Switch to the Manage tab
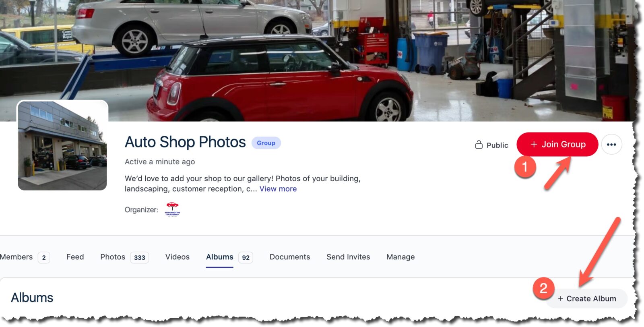The image size is (644, 327). (400, 257)
